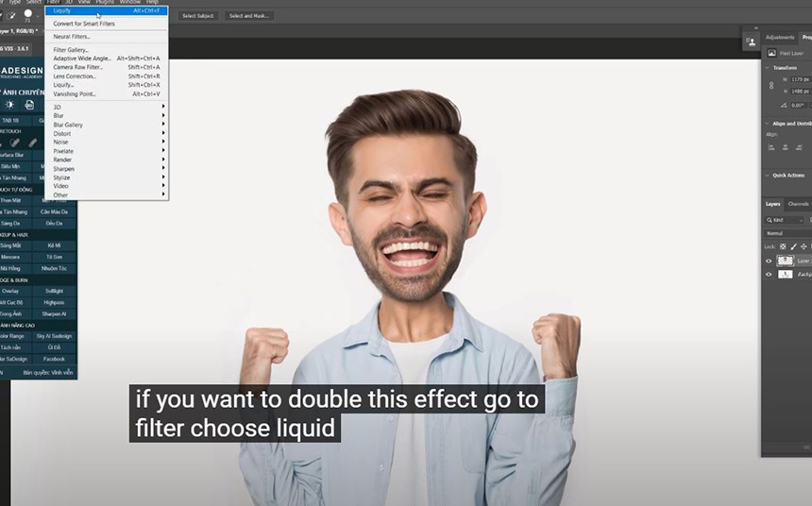Click the brightness sun icon in SADESIGN panel
Screen dimensions: 812x506
point(10,105)
